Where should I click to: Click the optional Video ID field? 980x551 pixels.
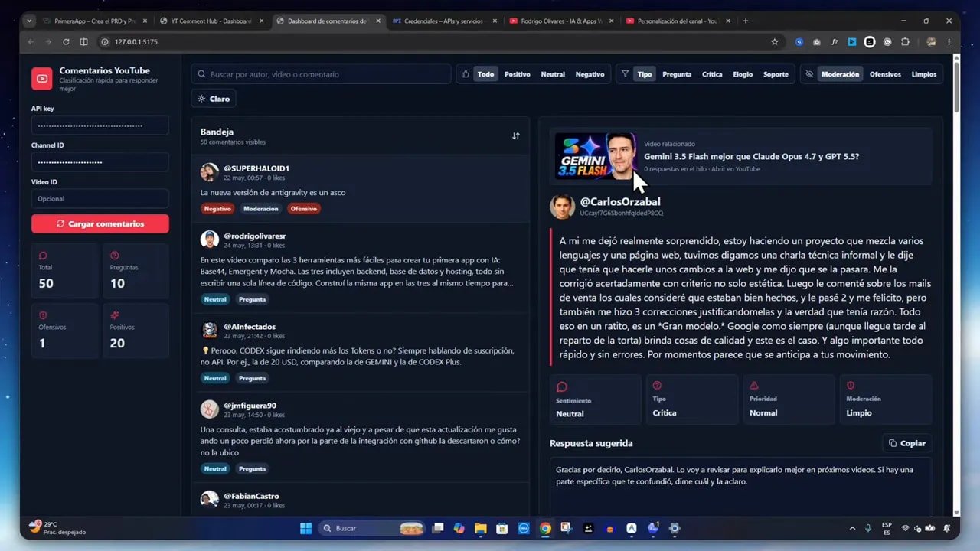(x=100, y=199)
